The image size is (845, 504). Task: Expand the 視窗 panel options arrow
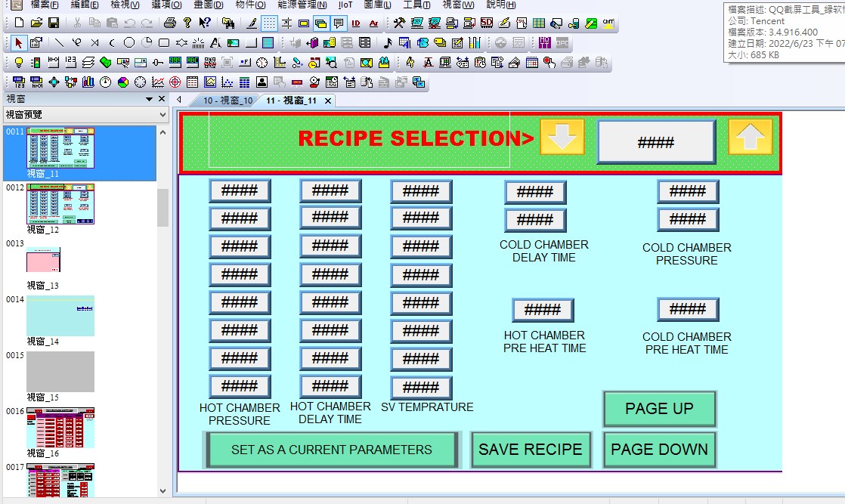(x=149, y=99)
